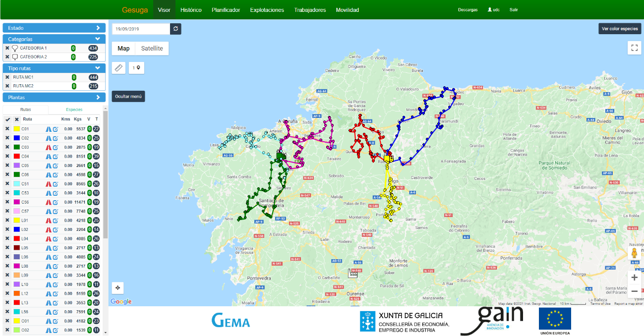This screenshot has width=644, height=336.
Task: Click the single marker pin button
Action: [x=136, y=68]
